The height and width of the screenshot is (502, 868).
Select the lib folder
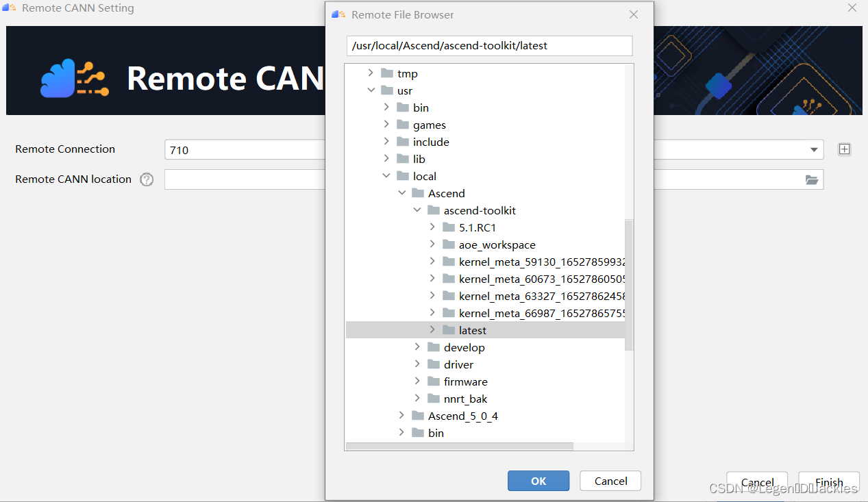point(419,159)
